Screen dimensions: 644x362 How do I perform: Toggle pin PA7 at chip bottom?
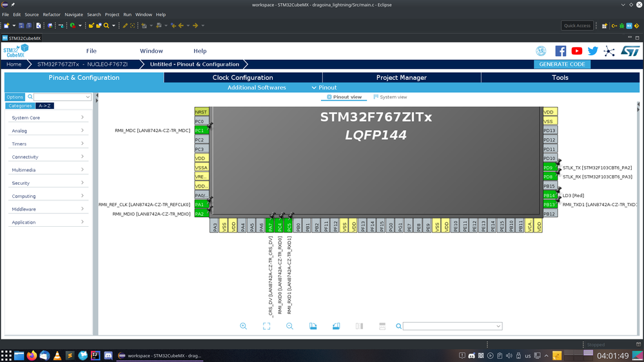click(x=270, y=225)
